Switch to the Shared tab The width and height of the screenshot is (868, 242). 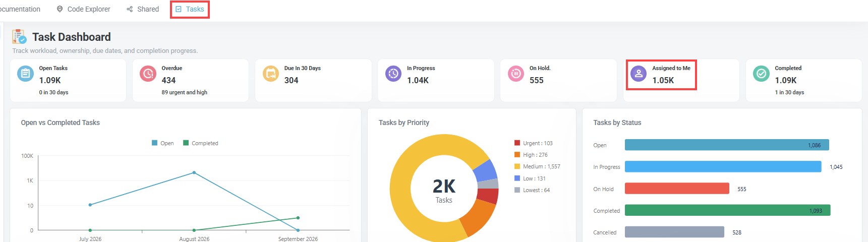(143, 9)
